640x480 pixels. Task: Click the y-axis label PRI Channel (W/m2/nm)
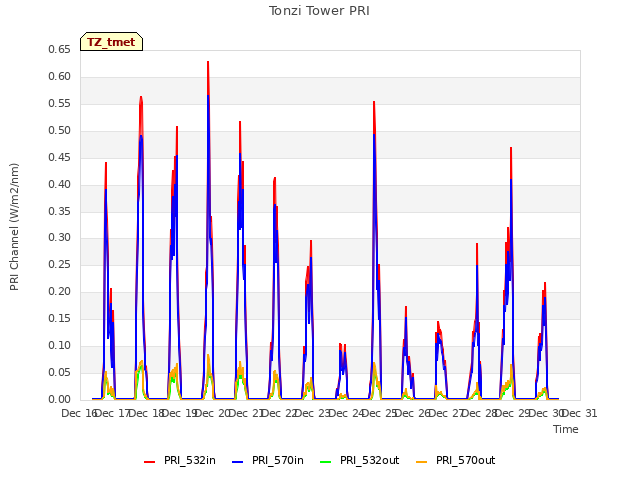click(x=14, y=227)
